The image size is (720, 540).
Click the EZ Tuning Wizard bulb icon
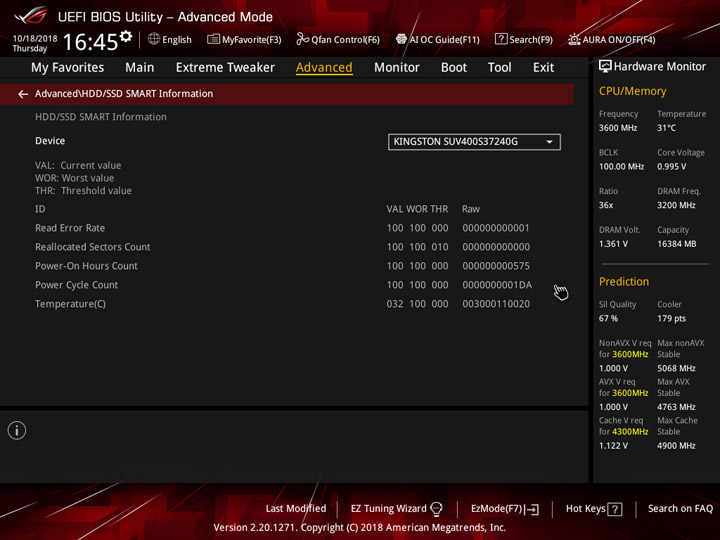point(436,508)
